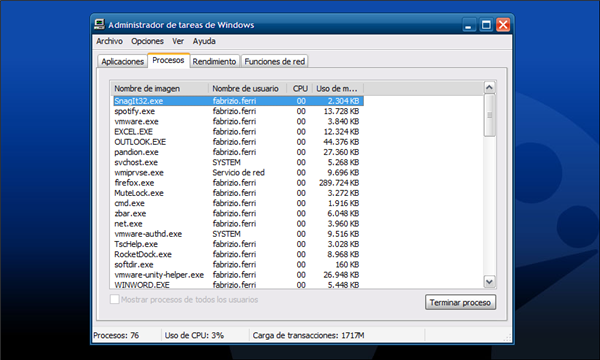Select the RocketDock.exe process
Viewport: 600px width, 360px height.
point(238,254)
